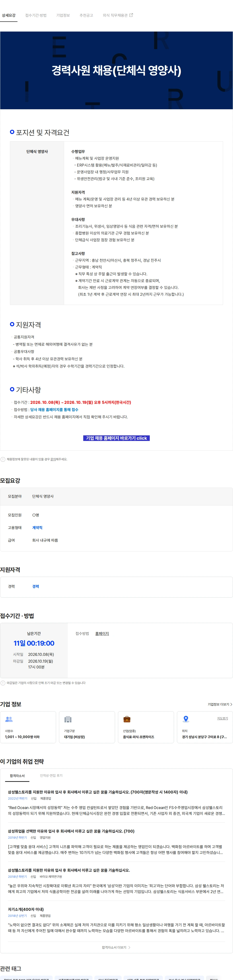The width and height of the screenshot is (233, 980).
Task: Switch to the 접수기간·방법 tab
Action: 36,15
